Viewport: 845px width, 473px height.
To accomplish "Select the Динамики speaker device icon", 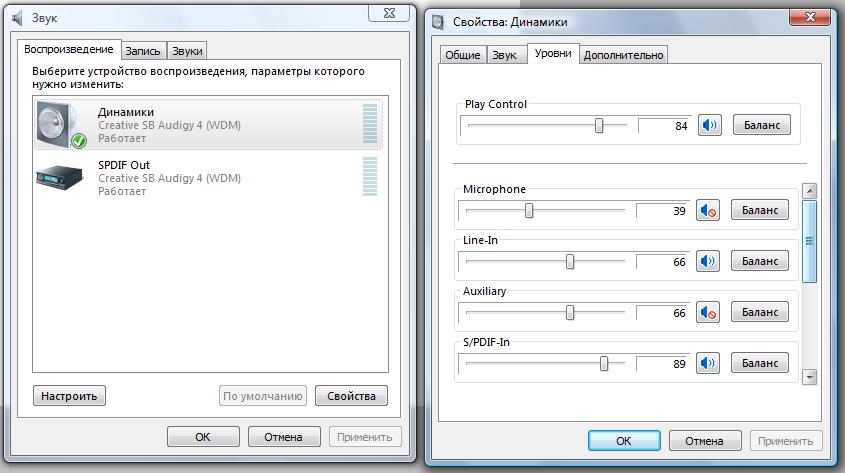I will [x=61, y=125].
